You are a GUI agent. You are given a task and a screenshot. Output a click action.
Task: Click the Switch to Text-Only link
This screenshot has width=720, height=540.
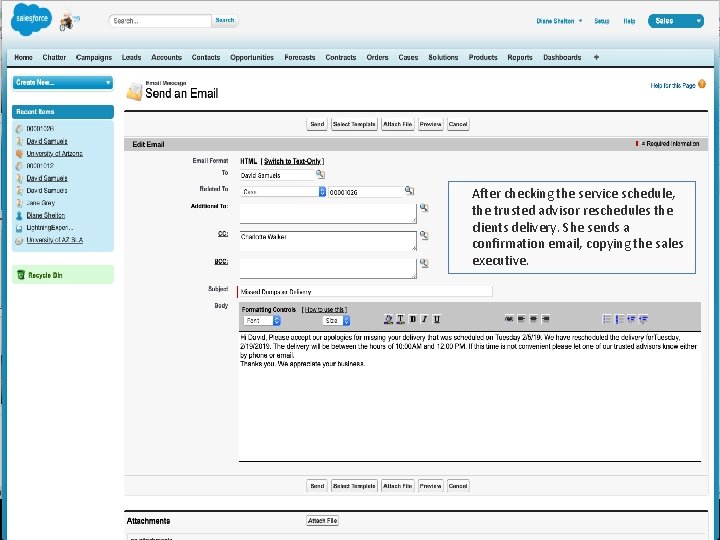coord(292,161)
